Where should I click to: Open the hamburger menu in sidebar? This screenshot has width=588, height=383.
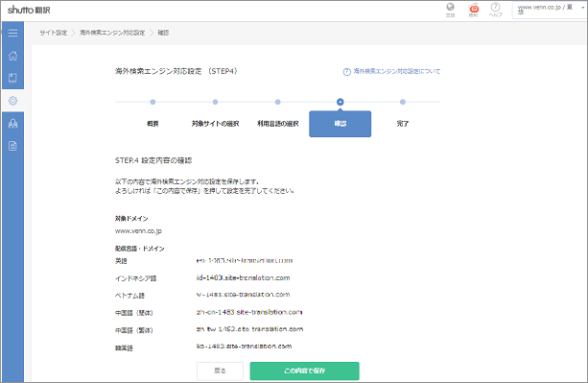pyautogui.click(x=12, y=33)
